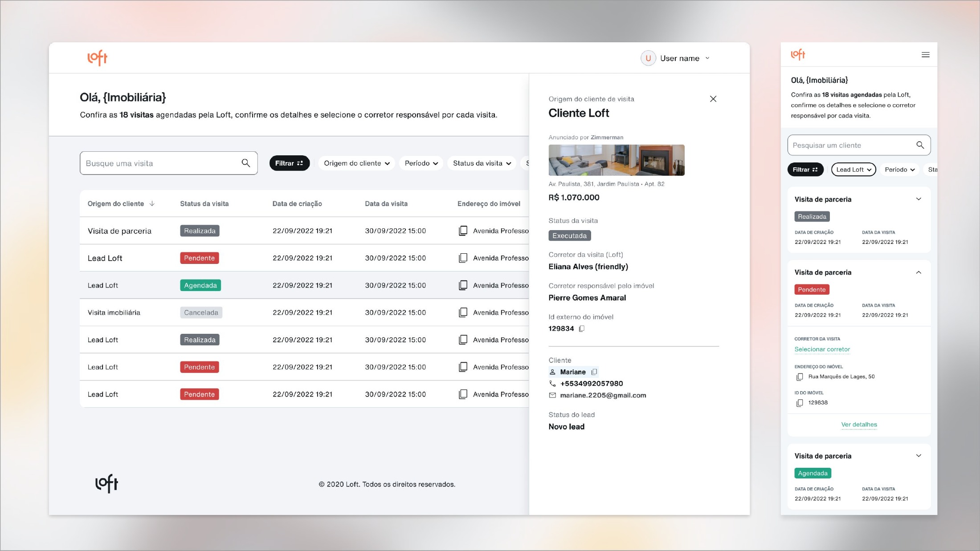Copy address in Visita de parceria row
The image size is (980, 551).
463,231
